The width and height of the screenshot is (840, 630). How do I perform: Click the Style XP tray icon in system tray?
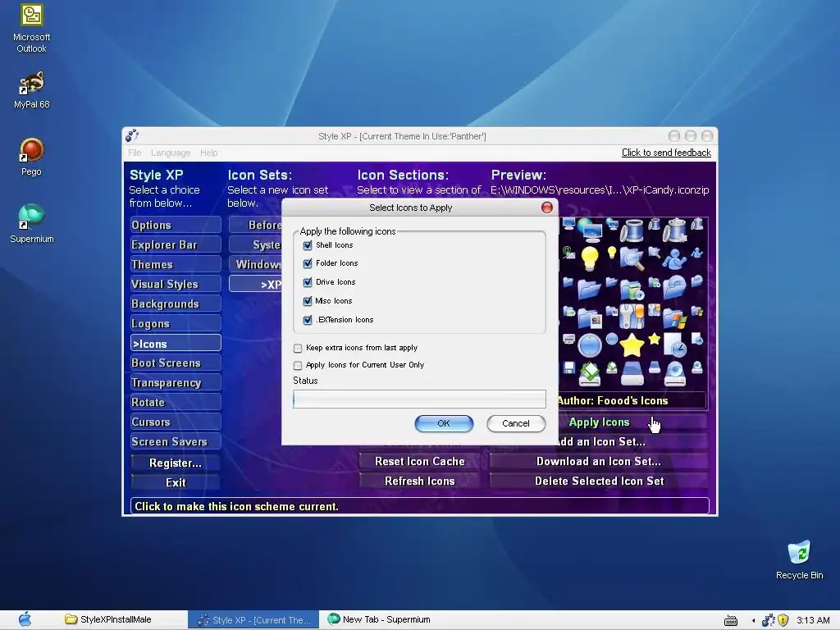point(768,620)
